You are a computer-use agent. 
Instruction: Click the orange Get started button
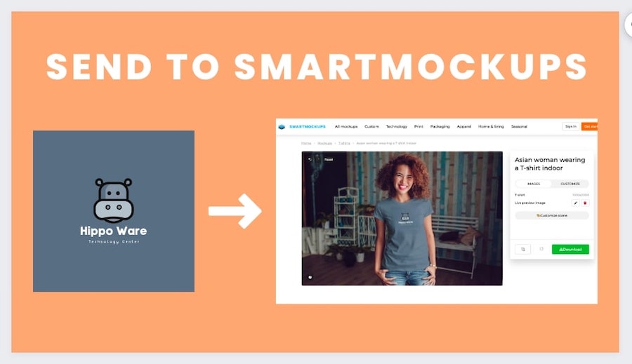(x=590, y=126)
